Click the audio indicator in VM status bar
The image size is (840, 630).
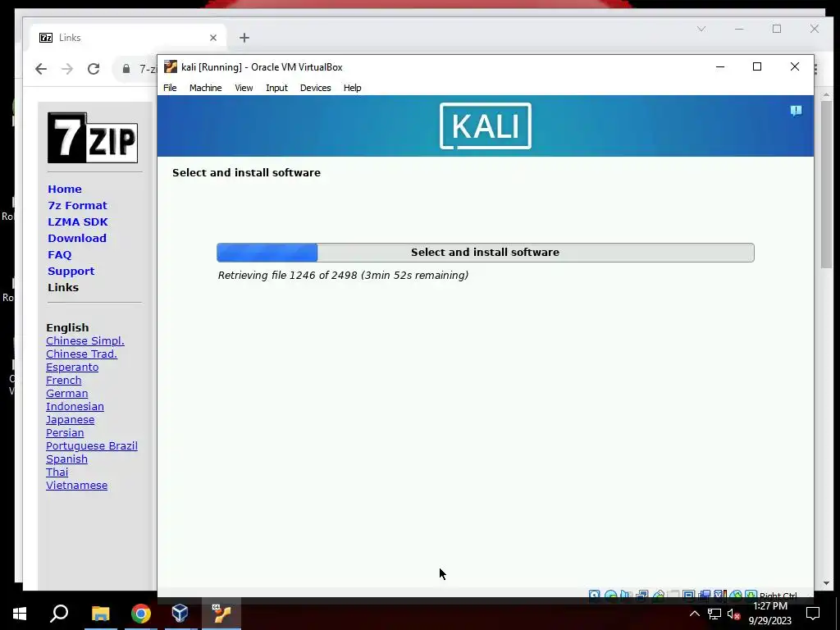pyautogui.click(x=626, y=594)
